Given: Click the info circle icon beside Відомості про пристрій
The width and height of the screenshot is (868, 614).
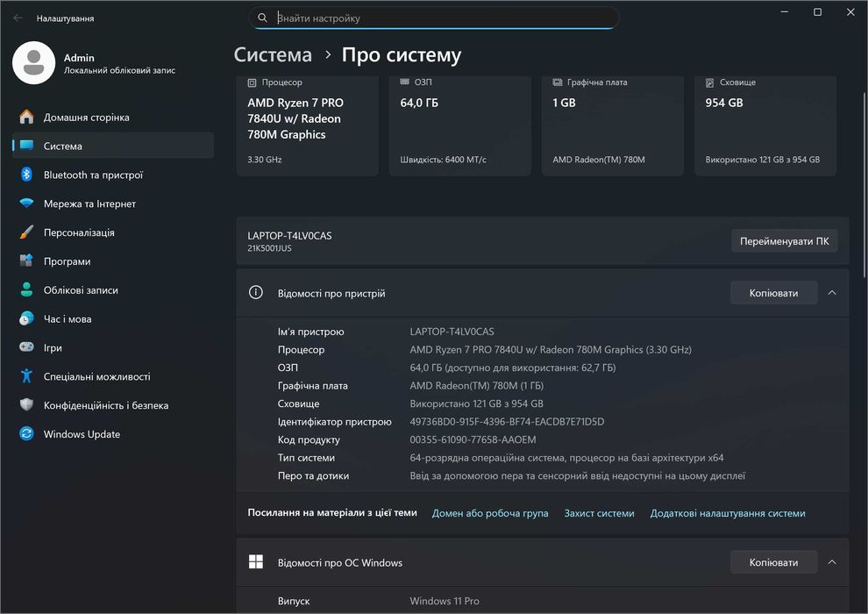Looking at the screenshot, I should 256,292.
